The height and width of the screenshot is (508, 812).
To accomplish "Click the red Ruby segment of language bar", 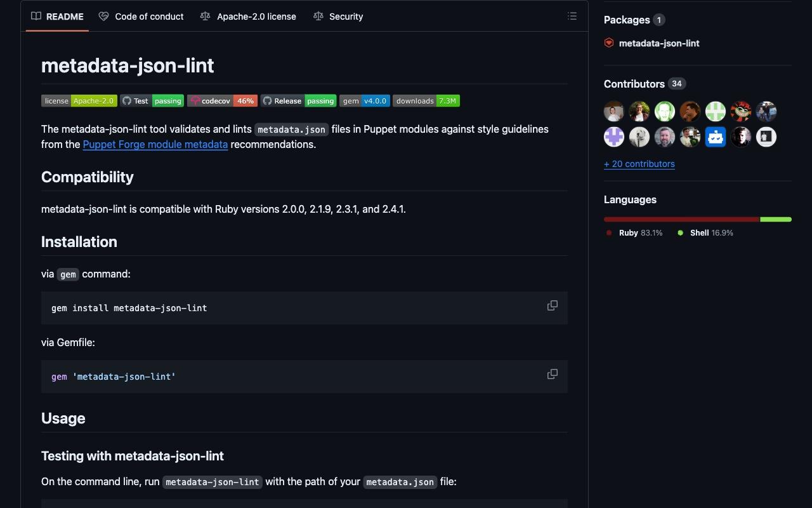I will pos(682,219).
